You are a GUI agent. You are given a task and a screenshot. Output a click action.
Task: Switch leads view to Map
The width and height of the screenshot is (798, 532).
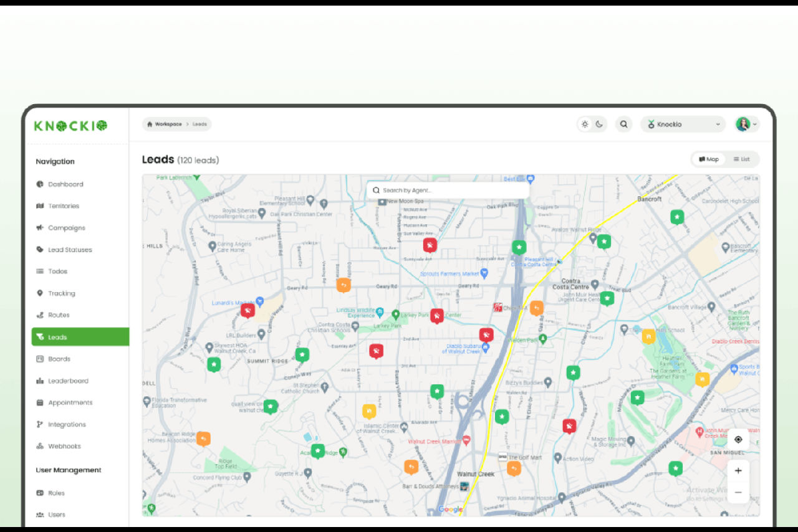(709, 159)
